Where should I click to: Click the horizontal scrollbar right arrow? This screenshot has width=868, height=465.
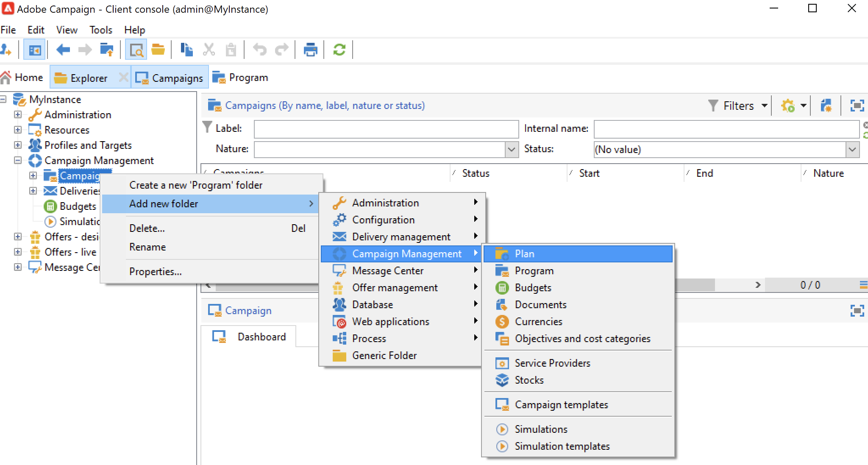(758, 285)
